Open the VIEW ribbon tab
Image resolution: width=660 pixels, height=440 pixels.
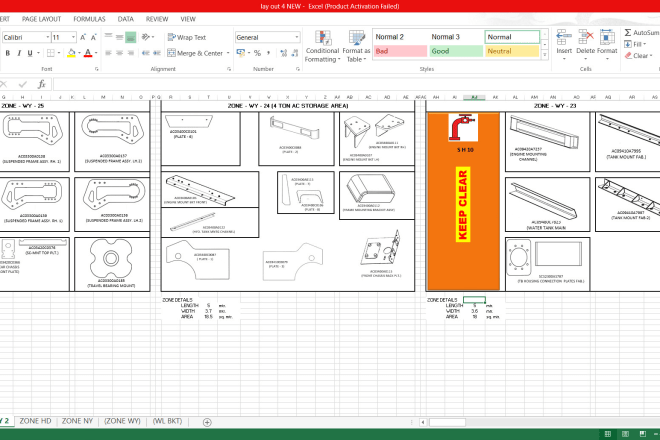tap(188, 19)
